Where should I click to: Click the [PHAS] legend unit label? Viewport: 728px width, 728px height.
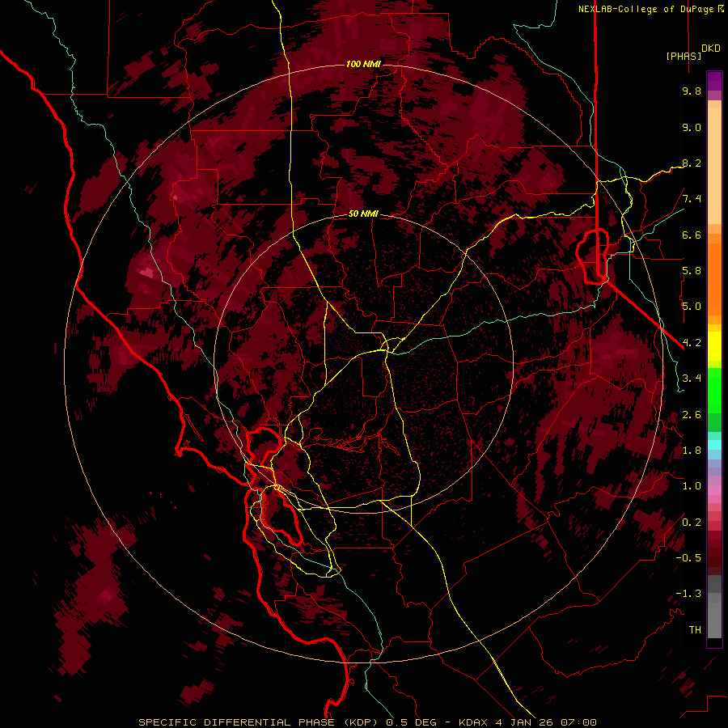tap(684, 56)
